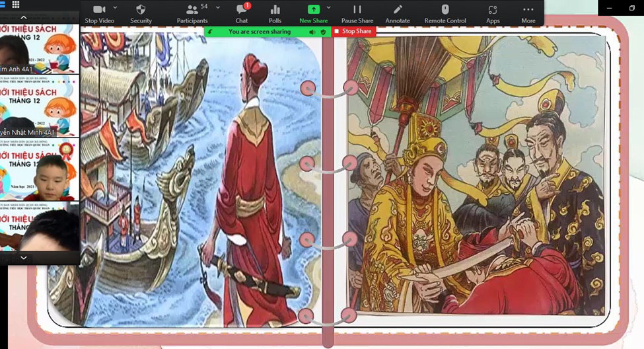Open the Polls panel

(275, 14)
